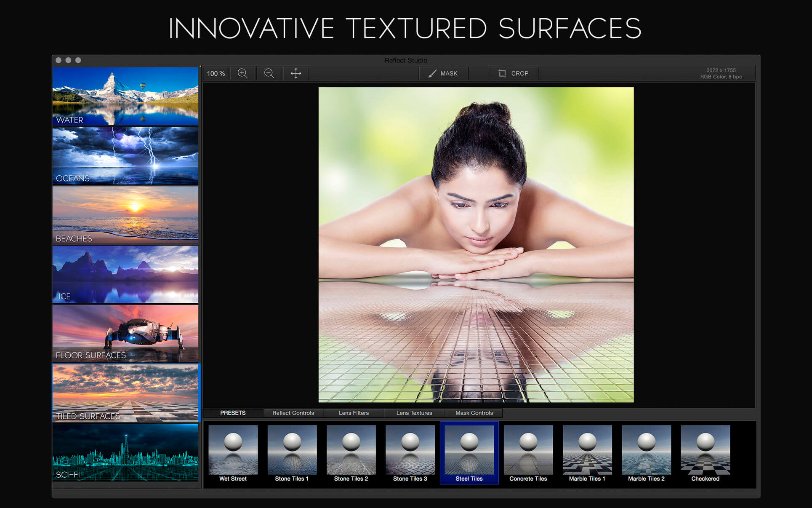Select the pan move arrows tool
812x508 pixels.
(296, 73)
